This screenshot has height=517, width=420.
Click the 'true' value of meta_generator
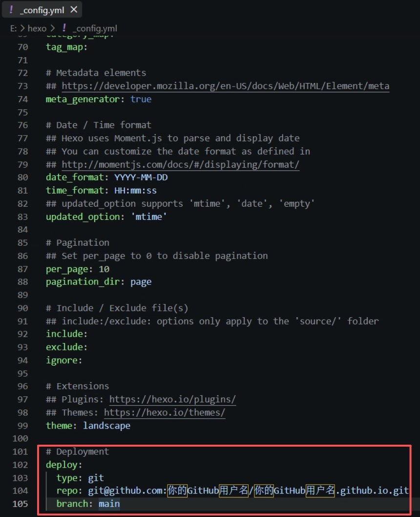tap(141, 99)
